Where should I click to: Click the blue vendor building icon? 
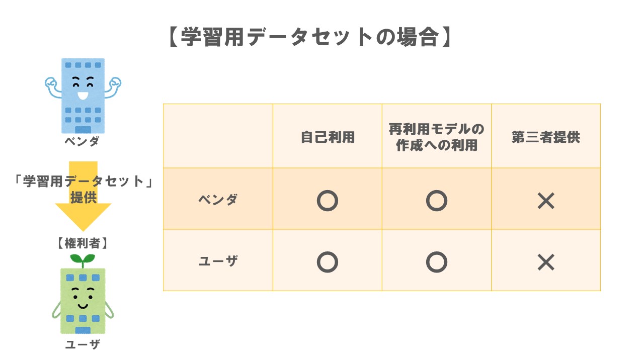coord(83,96)
